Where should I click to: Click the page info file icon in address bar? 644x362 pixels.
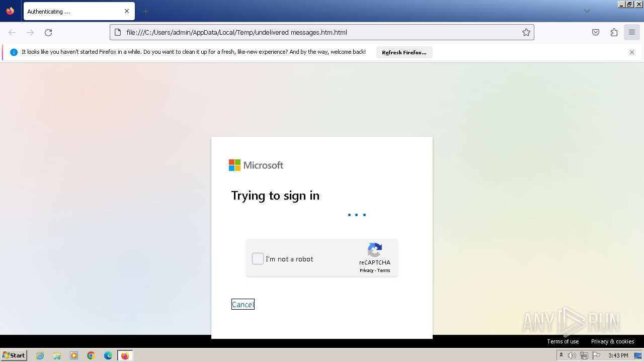(x=118, y=32)
